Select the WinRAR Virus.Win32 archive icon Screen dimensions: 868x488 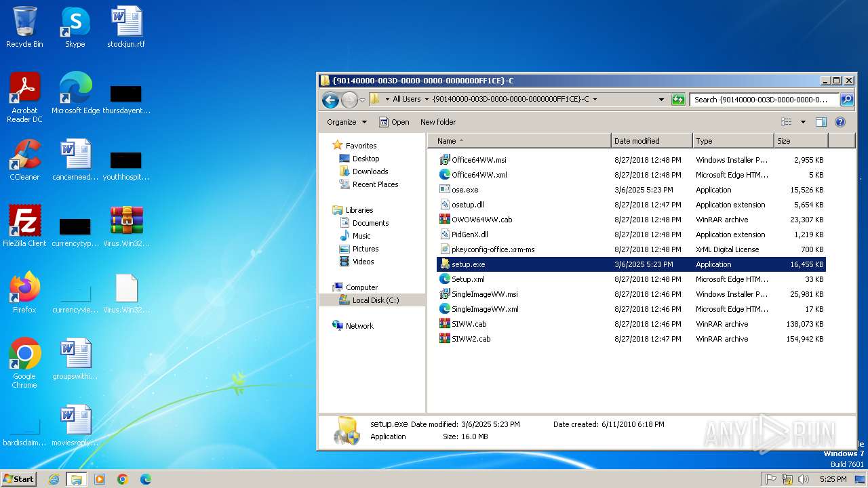point(126,226)
